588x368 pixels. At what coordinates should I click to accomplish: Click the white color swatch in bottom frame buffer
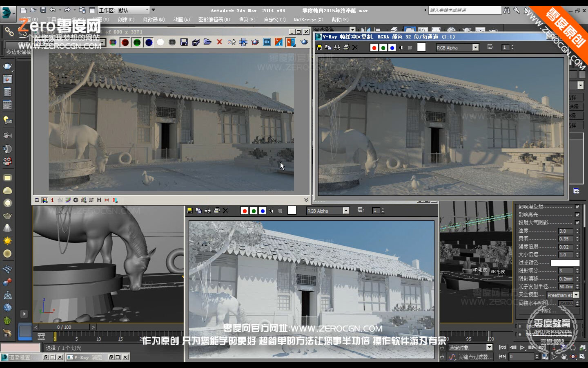292,211
